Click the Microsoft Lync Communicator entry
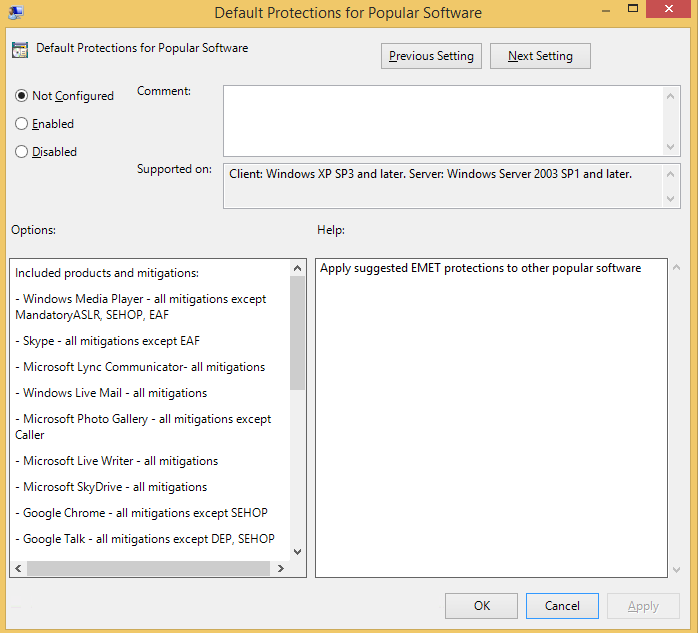 140,367
